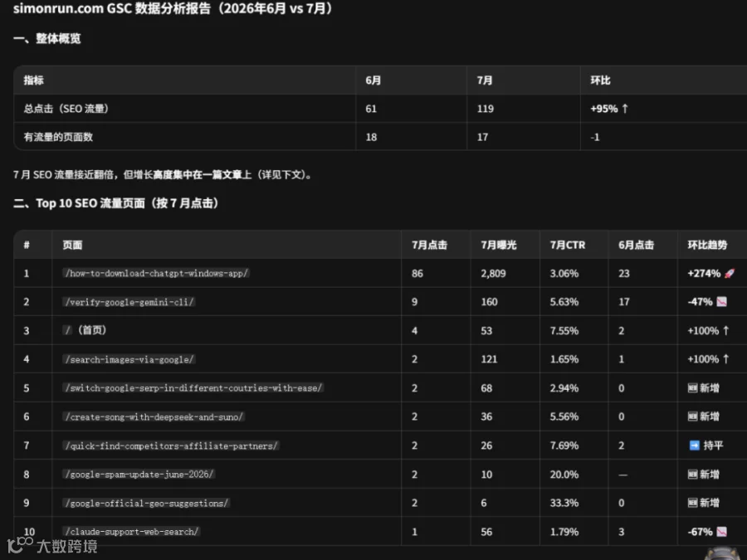Click the 61 June clicks value
Screen dimensions: 747x560
pos(371,109)
